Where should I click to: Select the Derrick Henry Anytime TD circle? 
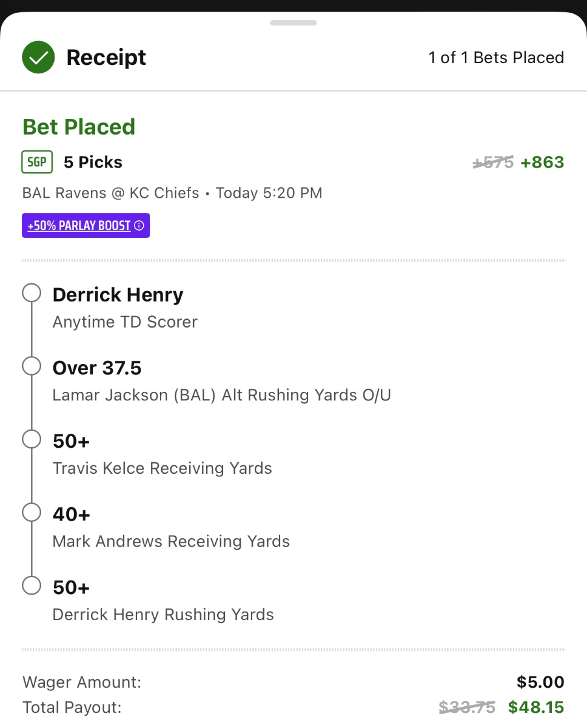[x=32, y=294]
